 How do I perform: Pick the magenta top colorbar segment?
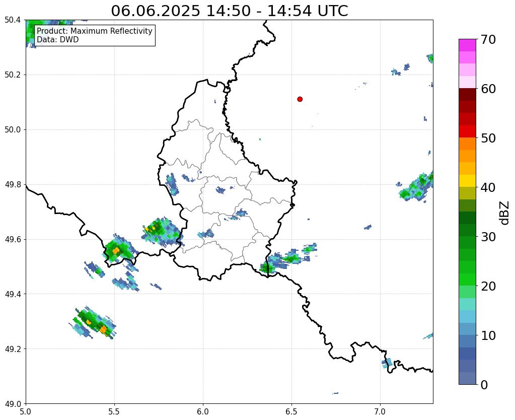click(467, 45)
